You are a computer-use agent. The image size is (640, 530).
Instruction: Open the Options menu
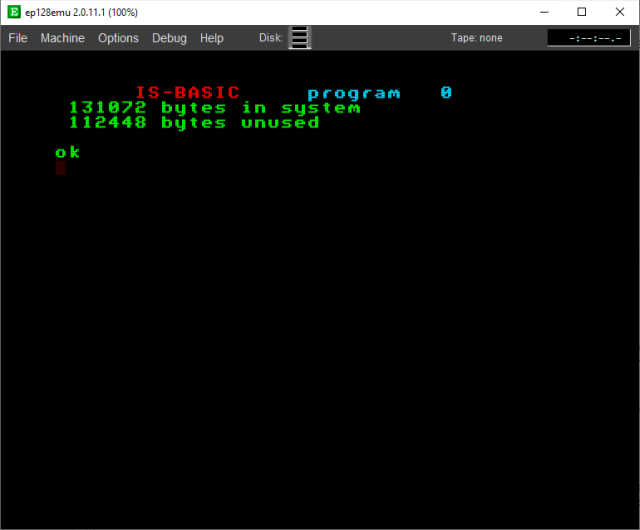click(118, 38)
